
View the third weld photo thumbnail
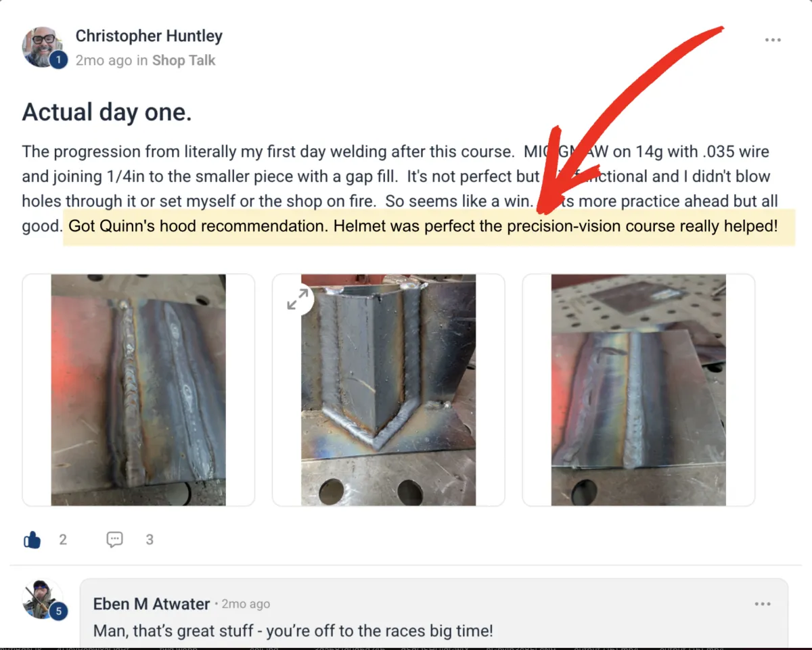(x=638, y=390)
